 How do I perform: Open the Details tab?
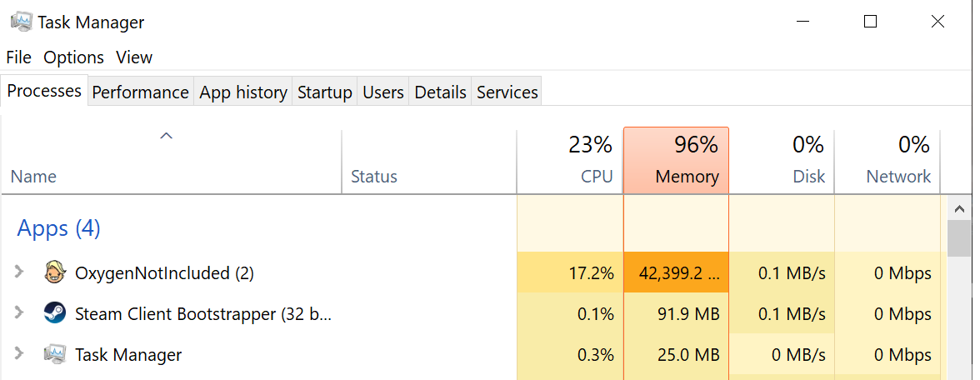440,92
